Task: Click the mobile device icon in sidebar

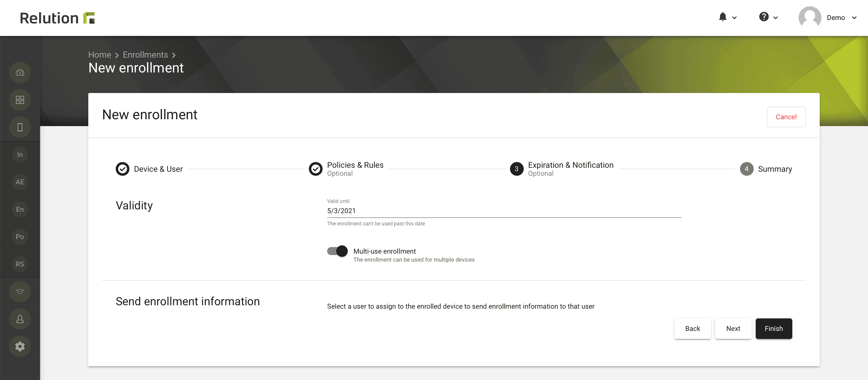Action: (19, 127)
